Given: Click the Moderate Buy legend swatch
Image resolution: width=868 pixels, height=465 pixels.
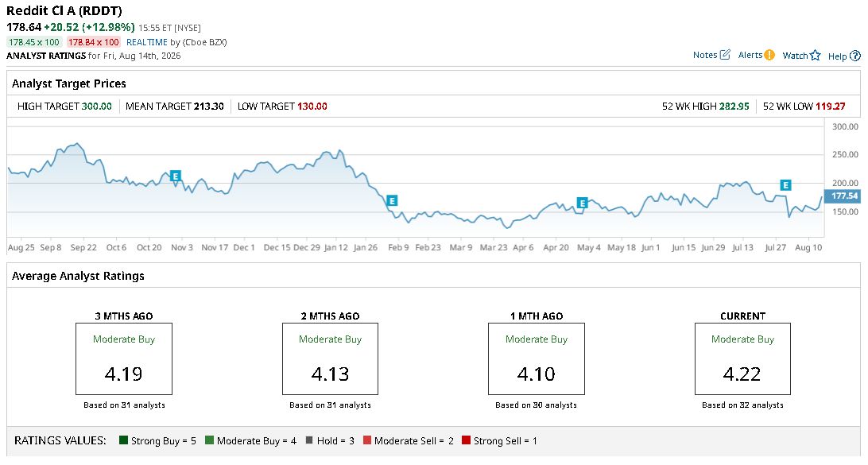Looking at the screenshot, I should click(209, 440).
